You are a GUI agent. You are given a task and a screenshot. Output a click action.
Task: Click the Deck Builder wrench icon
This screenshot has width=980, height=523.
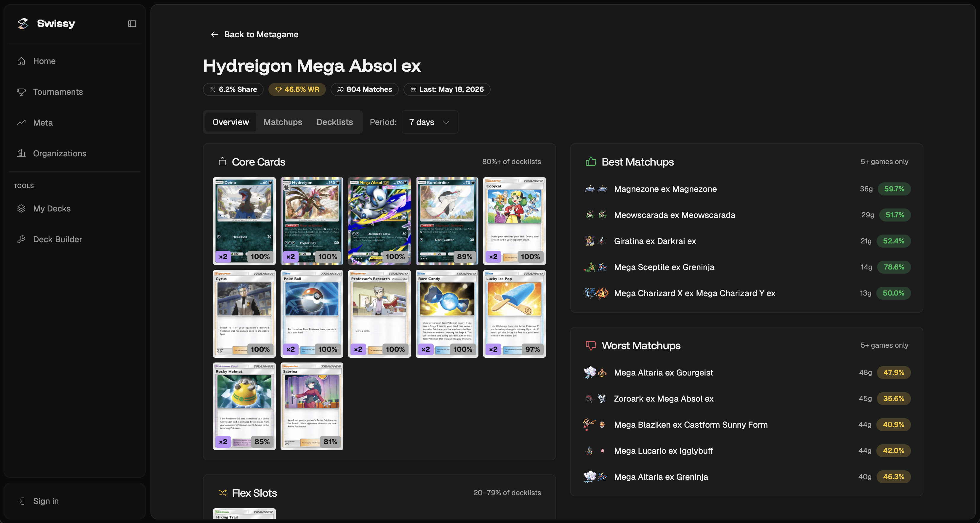[x=21, y=239]
